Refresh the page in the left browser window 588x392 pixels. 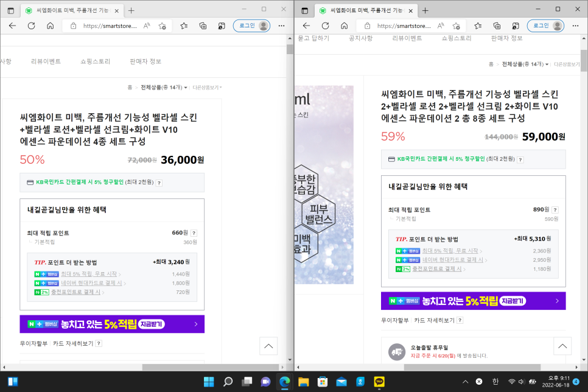(32, 26)
